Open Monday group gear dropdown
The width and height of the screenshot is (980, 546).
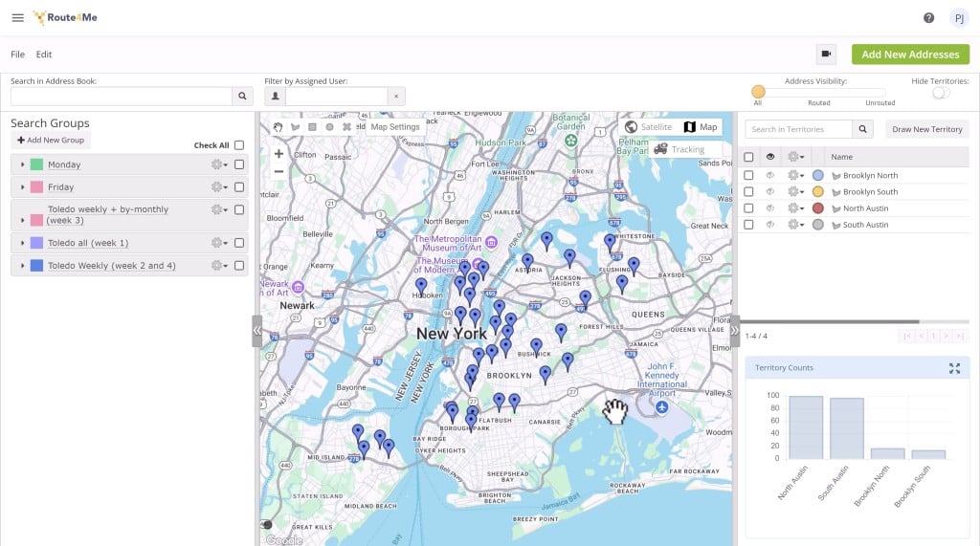219,164
